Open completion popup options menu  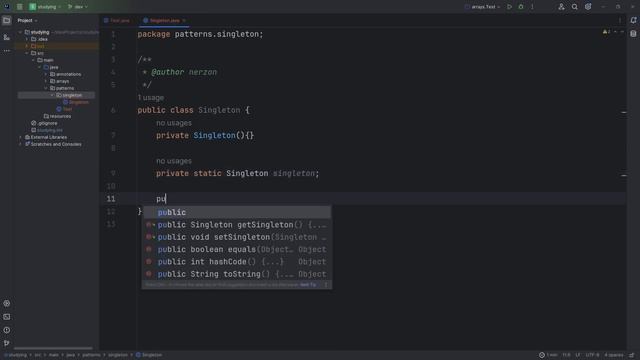click(x=326, y=284)
